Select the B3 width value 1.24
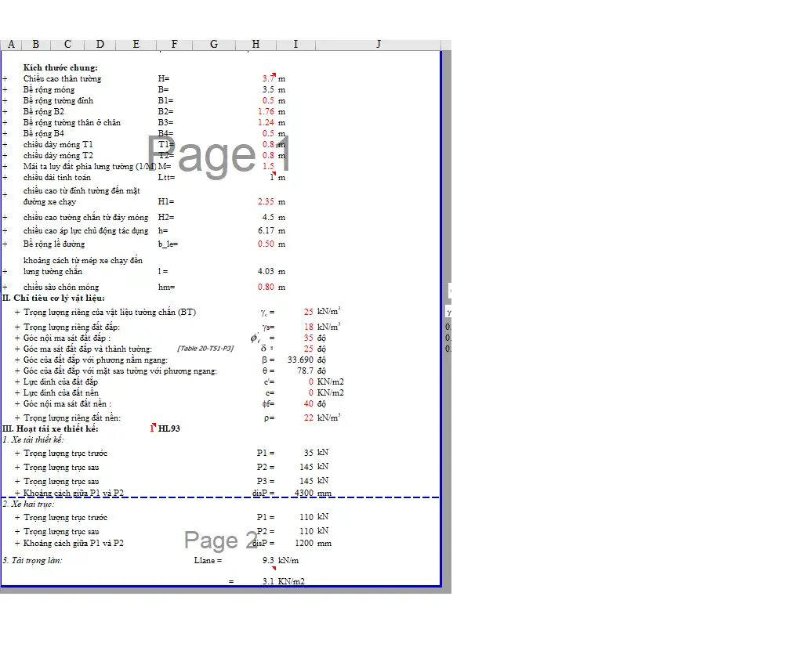Viewport: 812px width, 658px height. click(266, 123)
